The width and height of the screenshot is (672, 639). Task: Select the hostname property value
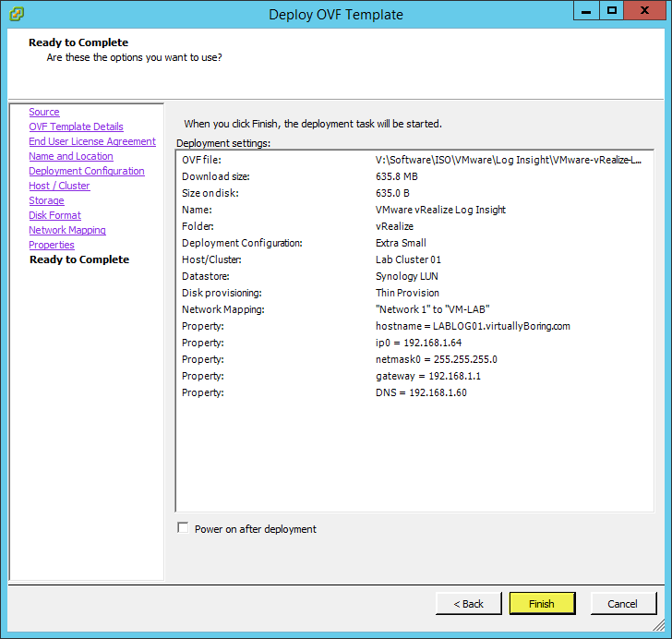[473, 326]
